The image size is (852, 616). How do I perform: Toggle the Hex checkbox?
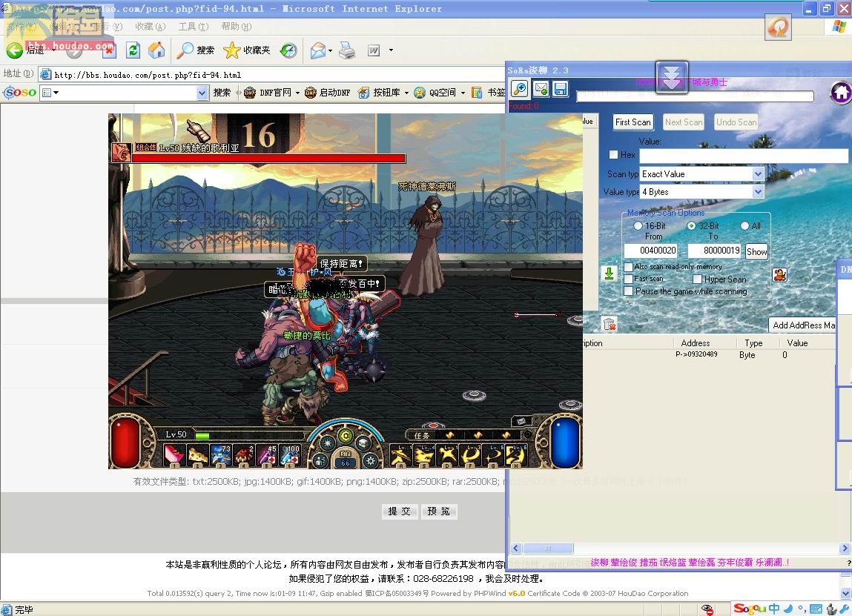614,155
